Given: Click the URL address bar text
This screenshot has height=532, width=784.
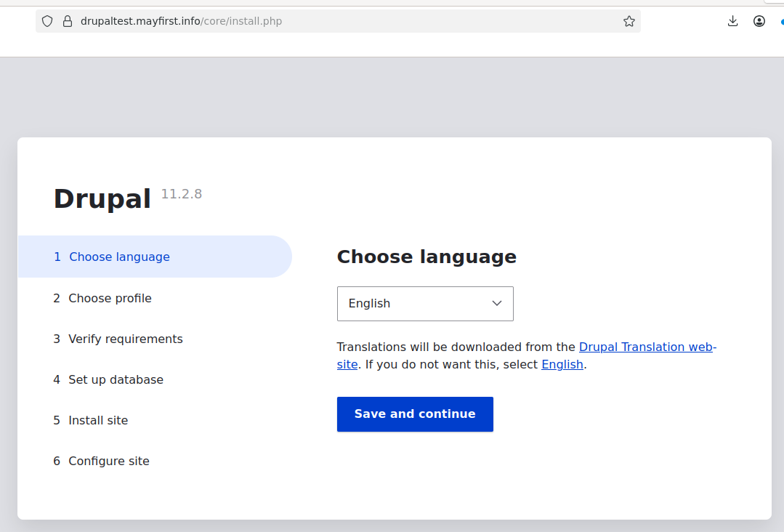Looking at the screenshot, I should tap(181, 21).
